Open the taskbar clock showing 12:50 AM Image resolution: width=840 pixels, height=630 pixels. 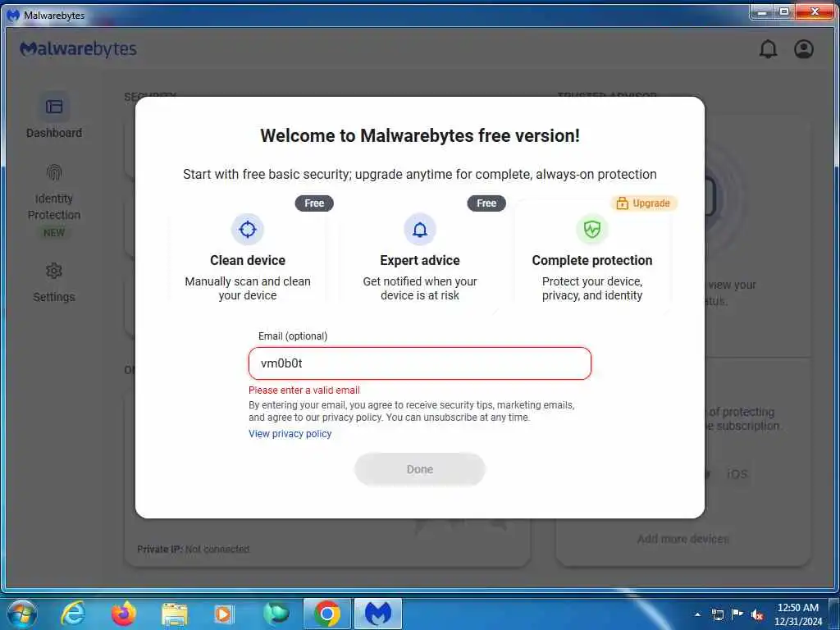tap(797, 614)
